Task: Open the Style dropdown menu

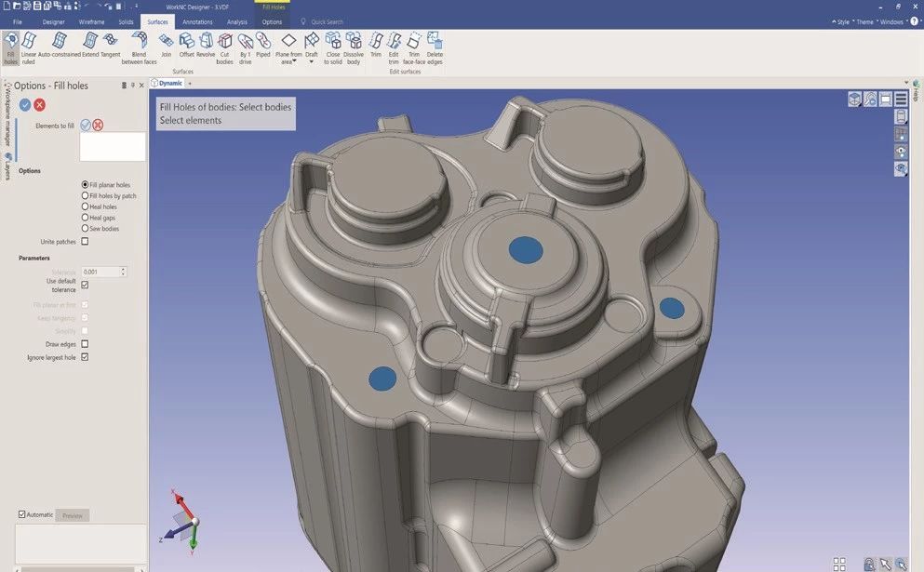Action: pyautogui.click(x=841, y=21)
